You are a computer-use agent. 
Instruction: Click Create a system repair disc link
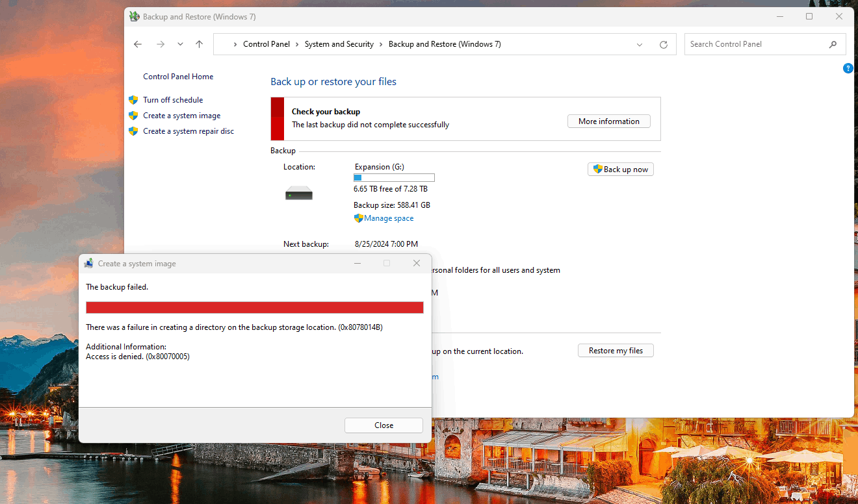[x=188, y=131]
